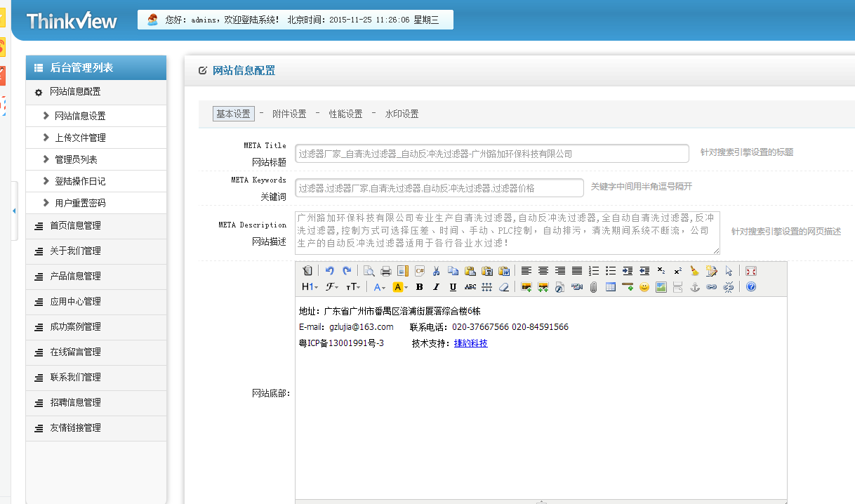Open the 捷豹科技 link in footer editor
The height and width of the screenshot is (504, 855).
click(470, 343)
